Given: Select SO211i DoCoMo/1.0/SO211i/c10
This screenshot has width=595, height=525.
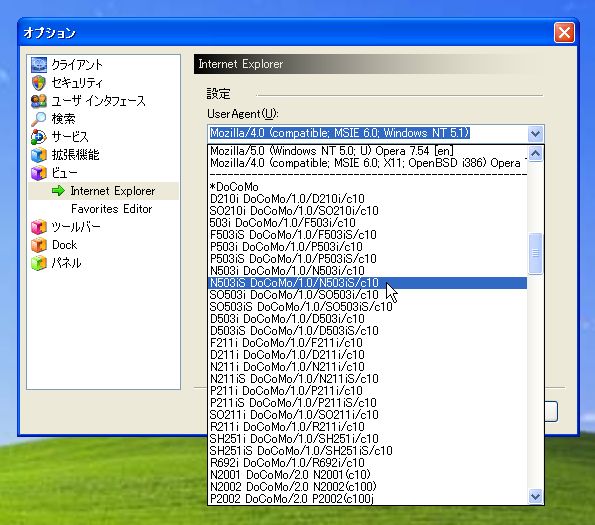Looking at the screenshot, I should tap(367, 415).
